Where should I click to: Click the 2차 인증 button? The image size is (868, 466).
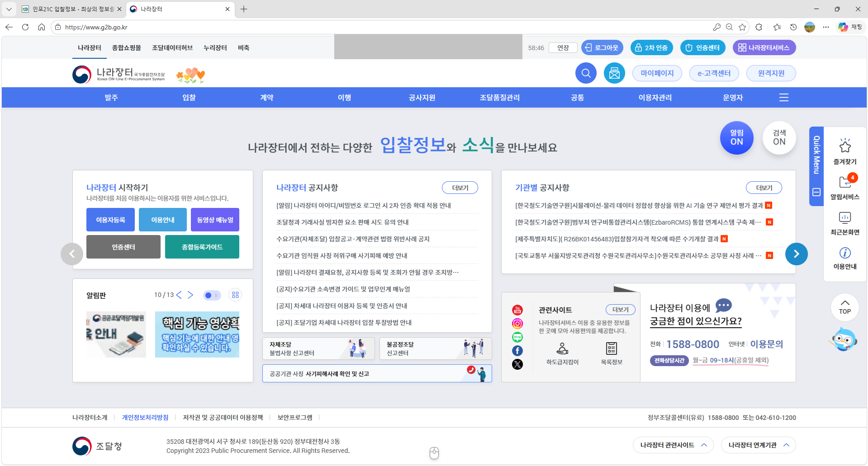click(x=652, y=48)
